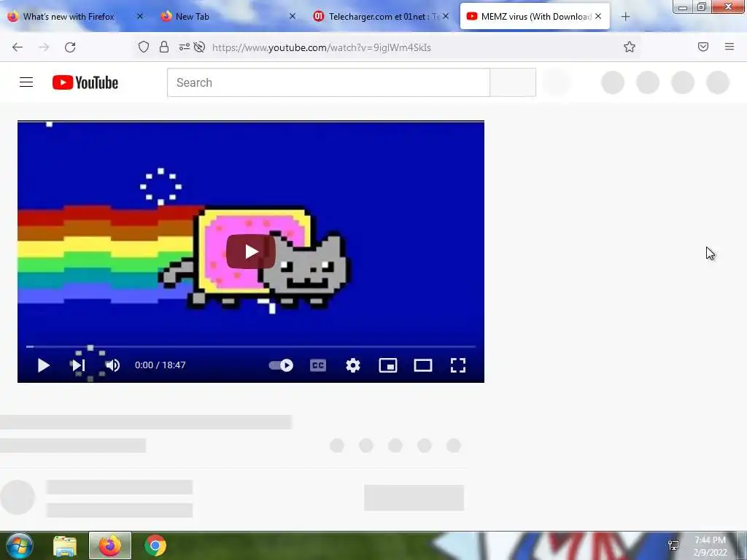Image resolution: width=747 pixels, height=560 pixels.
Task: Click the network icon in system tray
Action: pos(673,545)
